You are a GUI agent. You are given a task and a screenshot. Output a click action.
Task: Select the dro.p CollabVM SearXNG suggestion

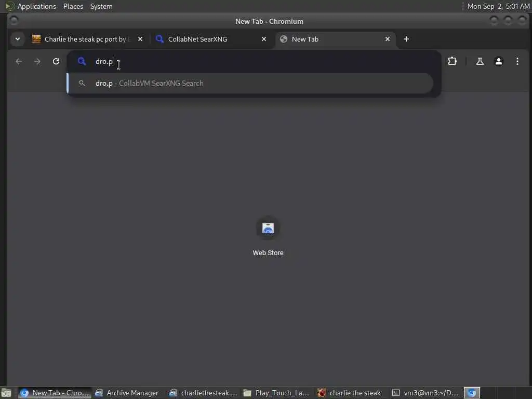tap(250, 83)
